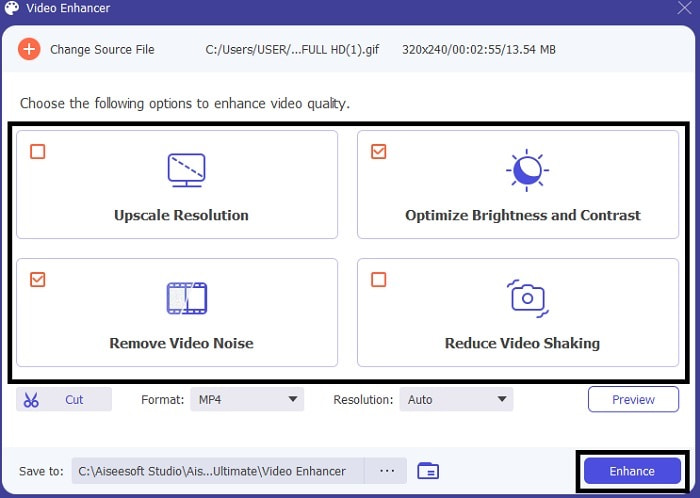Enable the Reduce Video Shaking checkbox
Image resolution: width=700 pixels, height=498 pixels.
coord(378,280)
